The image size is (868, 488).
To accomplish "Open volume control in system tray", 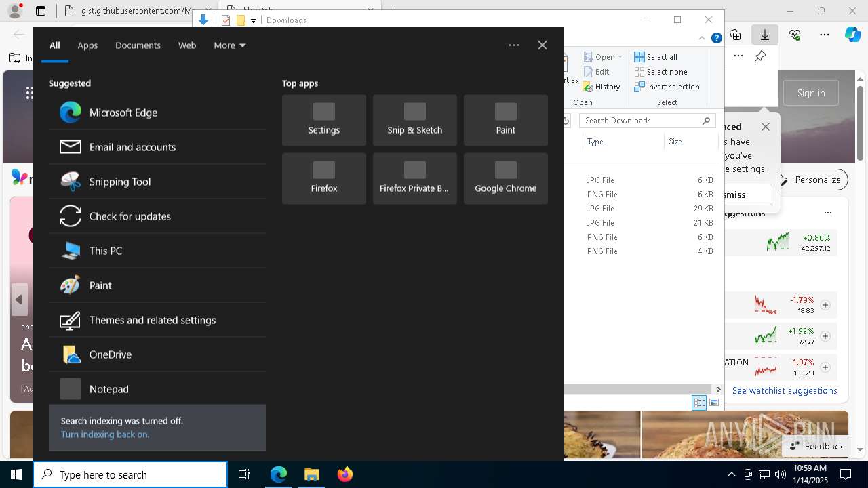I will (x=781, y=474).
